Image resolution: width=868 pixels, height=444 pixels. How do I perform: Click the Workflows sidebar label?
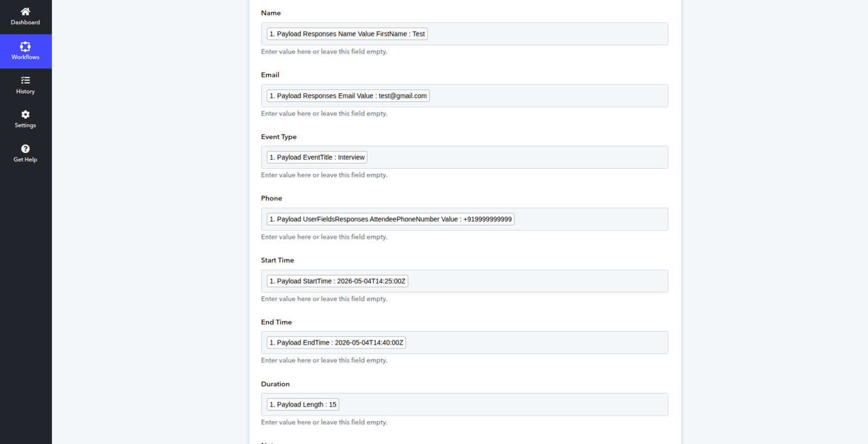tap(25, 57)
